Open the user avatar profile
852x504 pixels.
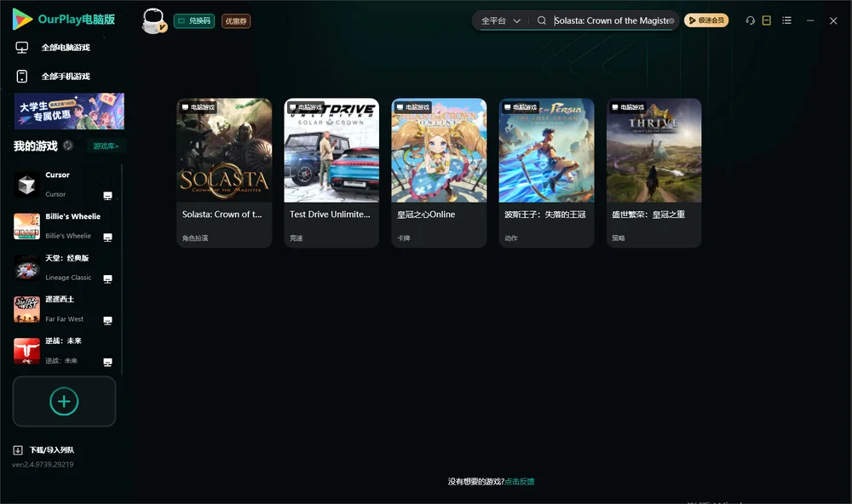pos(153,20)
